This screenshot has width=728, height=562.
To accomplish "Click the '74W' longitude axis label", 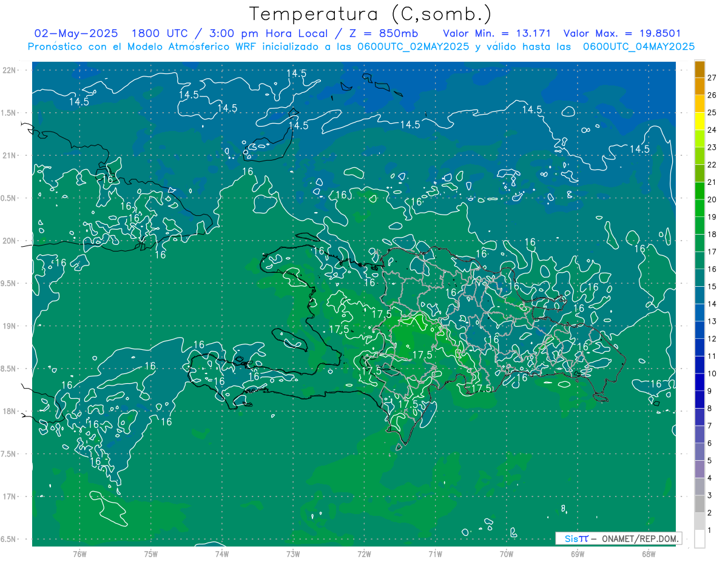I will (x=222, y=554).
